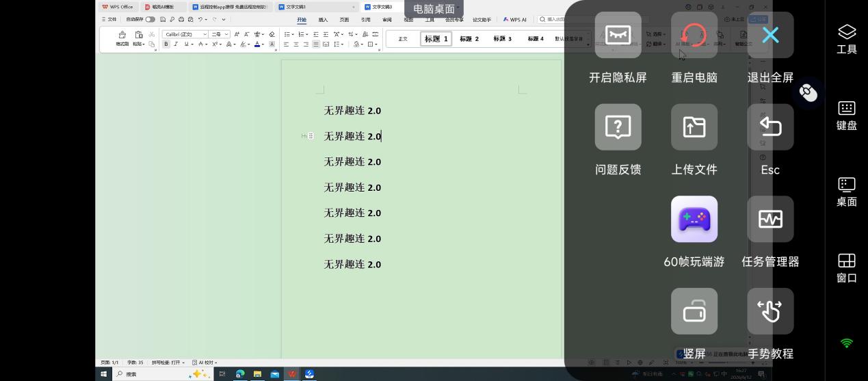868x381 pixels.
Task: Apply the 标题 4 heading style
Action: 536,39
